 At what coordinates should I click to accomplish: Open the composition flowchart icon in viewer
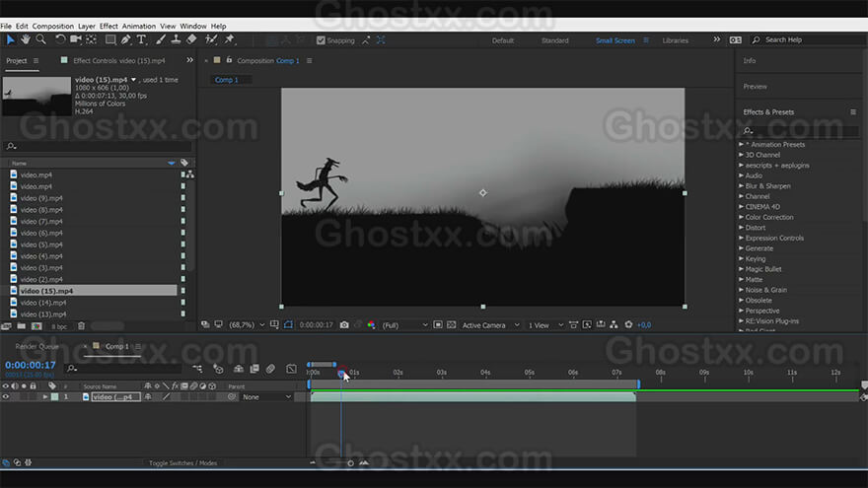(614, 324)
